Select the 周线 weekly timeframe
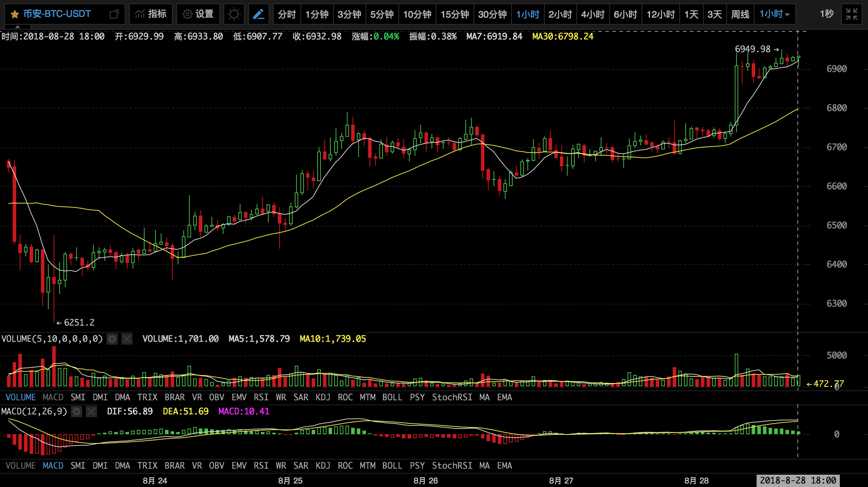Viewport: 868px width, 487px height. [740, 14]
